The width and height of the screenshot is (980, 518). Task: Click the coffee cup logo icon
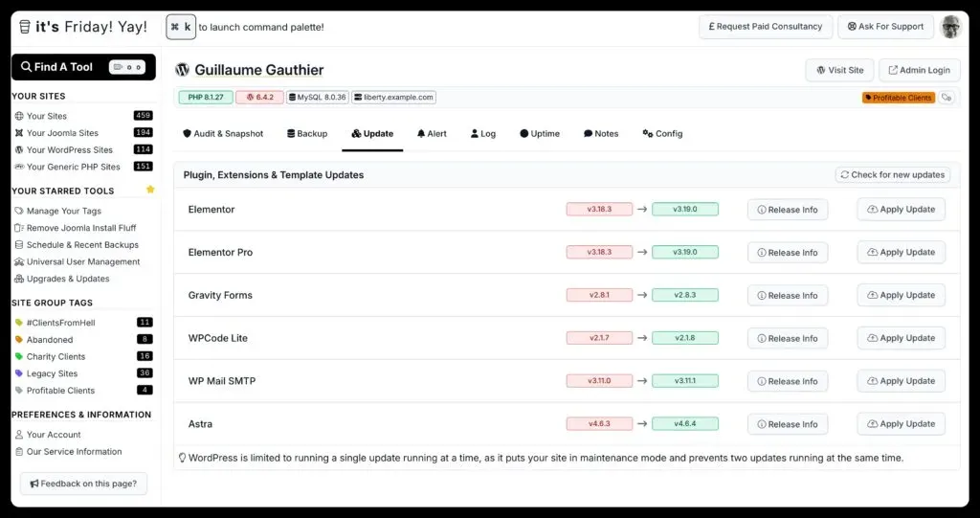(24, 27)
